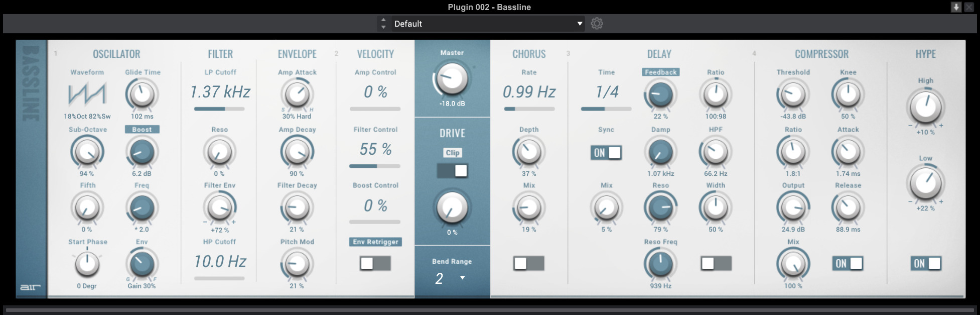980x315 pixels.
Task: Click the highlighted Boost label button
Action: click(x=142, y=130)
